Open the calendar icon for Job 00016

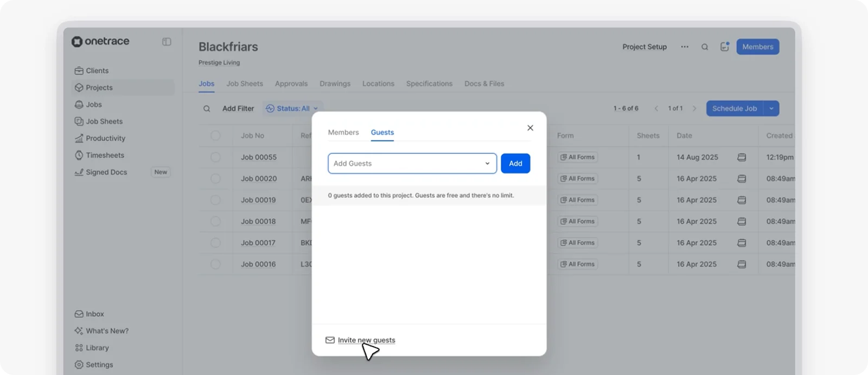click(x=742, y=264)
